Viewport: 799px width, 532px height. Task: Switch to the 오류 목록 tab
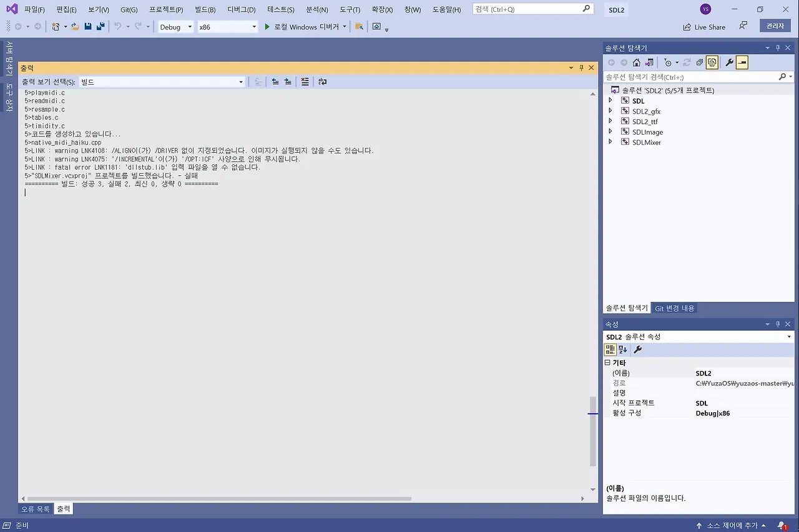click(x=36, y=509)
